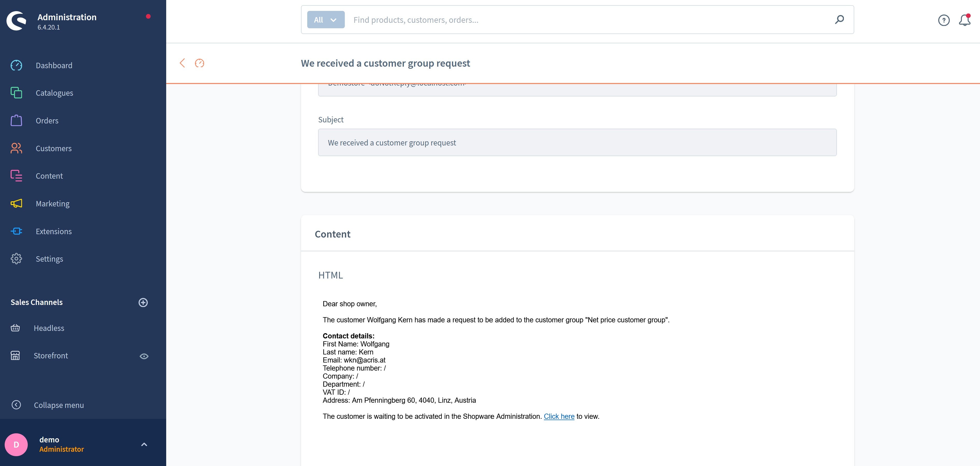Click the HTML section label
This screenshot has width=980, height=466.
[x=331, y=275]
